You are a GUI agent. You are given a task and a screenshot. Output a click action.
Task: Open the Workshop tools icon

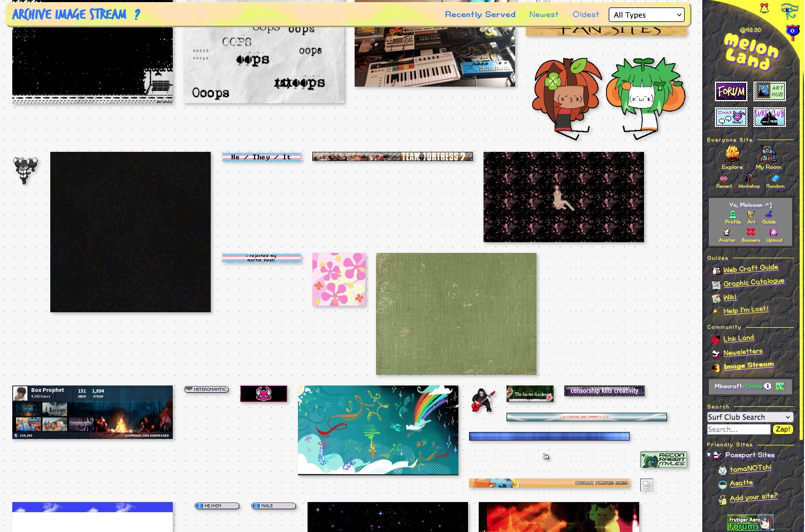[749, 179]
